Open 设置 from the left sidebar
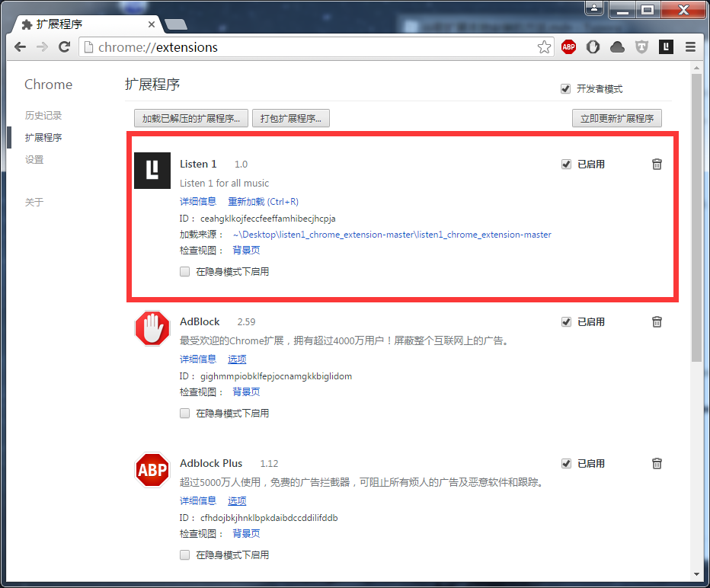 (34, 160)
